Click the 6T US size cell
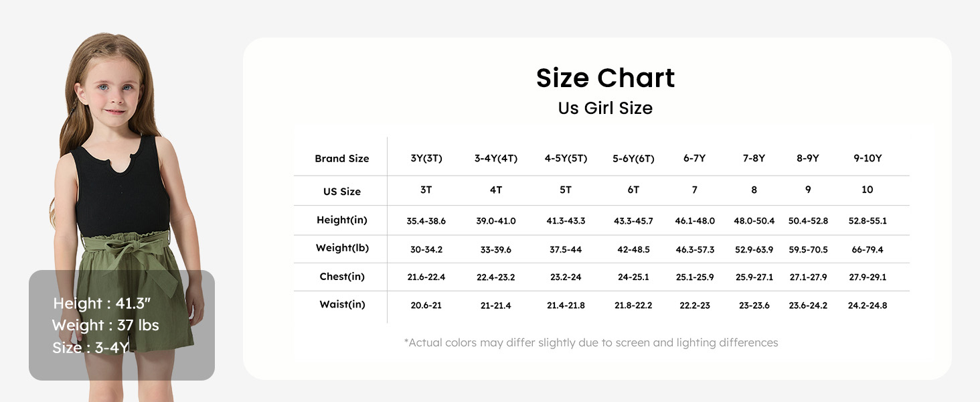Image resolution: width=980 pixels, height=402 pixels. (633, 190)
